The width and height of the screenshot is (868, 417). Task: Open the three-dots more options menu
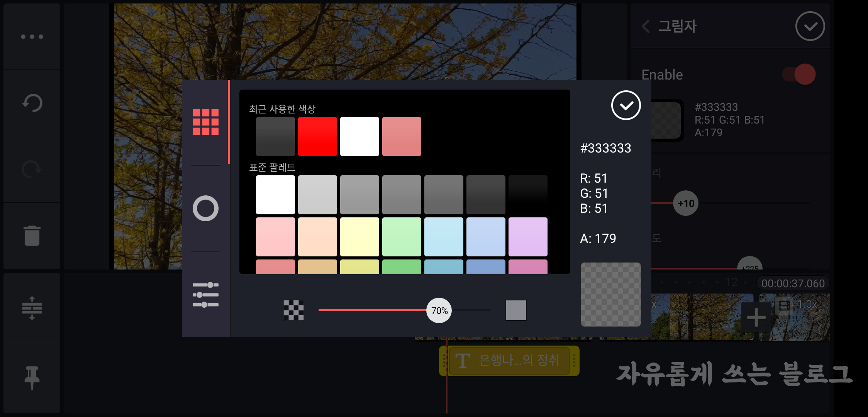pos(32,37)
